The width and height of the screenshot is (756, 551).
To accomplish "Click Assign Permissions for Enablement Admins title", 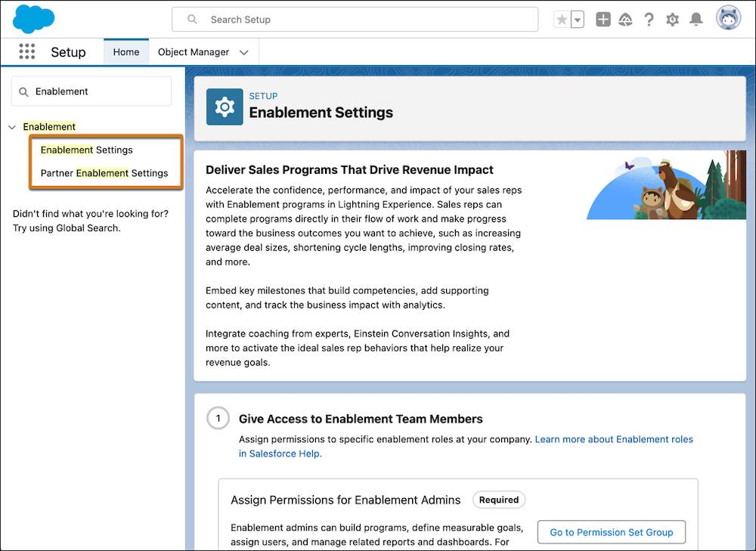I will coord(345,500).
